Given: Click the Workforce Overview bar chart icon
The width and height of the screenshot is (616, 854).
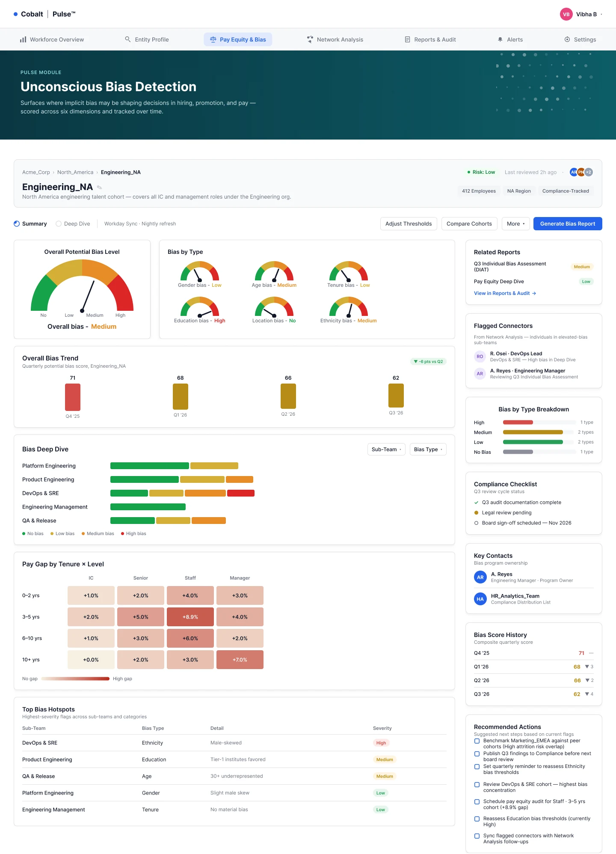Looking at the screenshot, I should [x=23, y=39].
